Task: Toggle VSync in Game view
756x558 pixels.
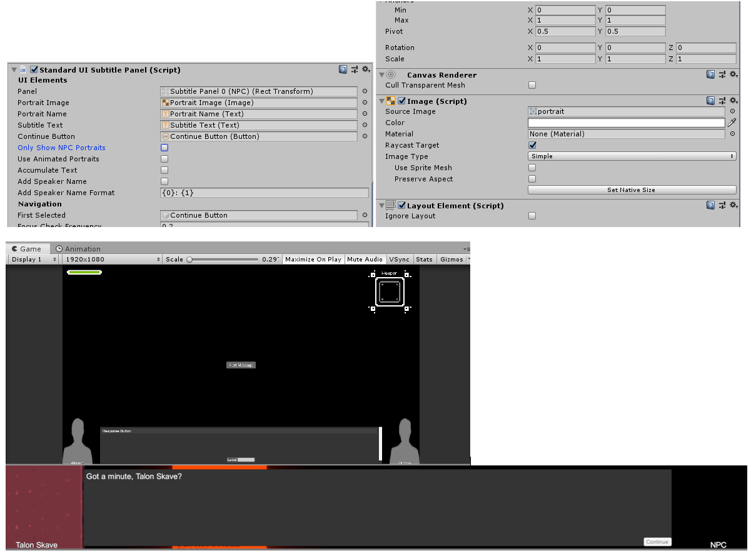Action: (399, 259)
